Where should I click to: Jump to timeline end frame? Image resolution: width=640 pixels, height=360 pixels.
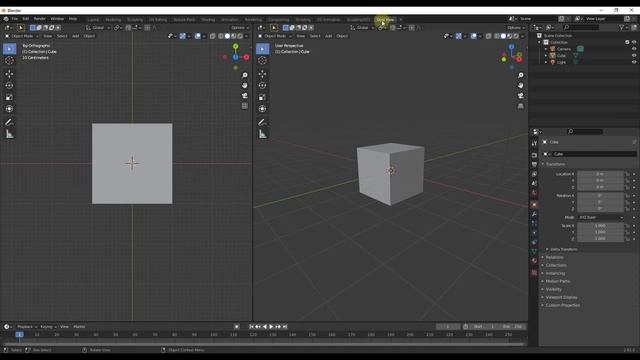pos(285,327)
